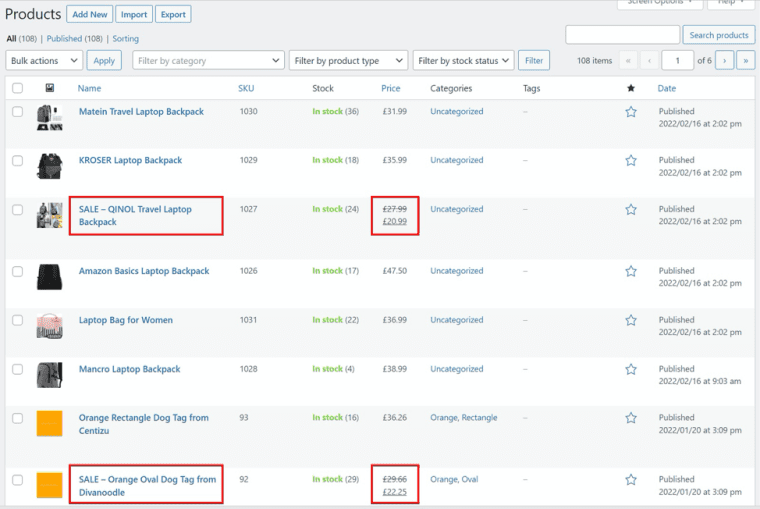Viewport: 760px width, 509px height.
Task: Check the Laptop Bag for Women checkbox
Action: [17, 320]
